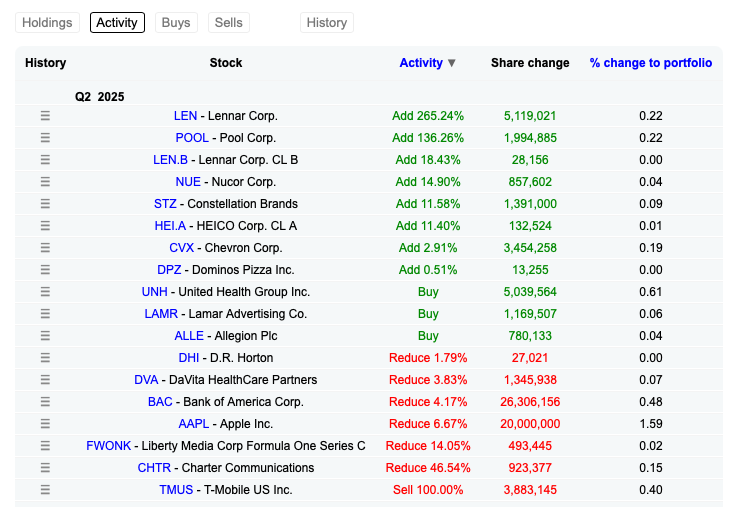The width and height of the screenshot is (737, 507).
Task: Click 'Reduce 46.54%' activity cell
Action: click(428, 468)
